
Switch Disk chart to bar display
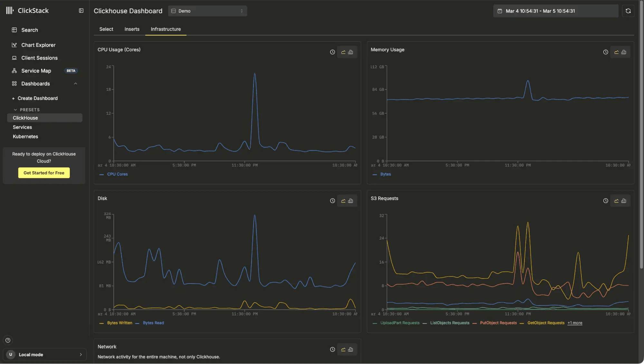tap(351, 201)
